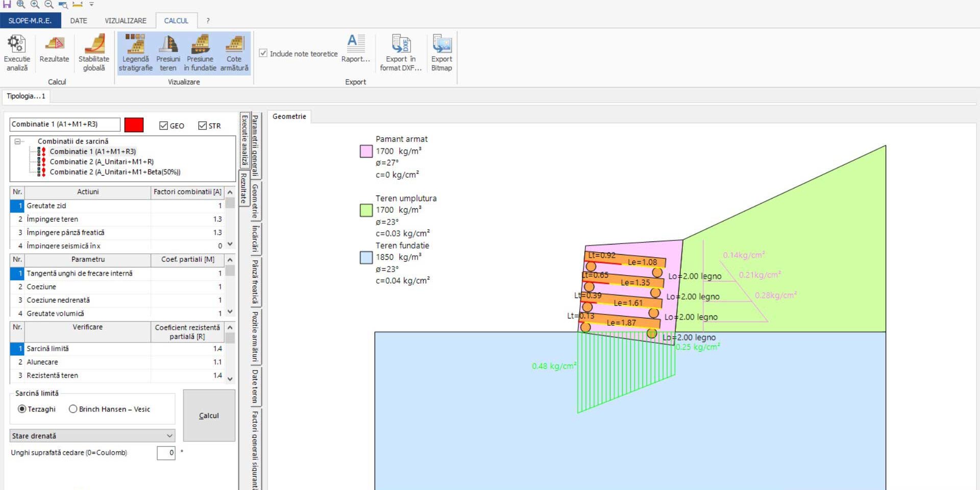
Task: Switch to the DATE ribbon tab
Action: point(79,20)
